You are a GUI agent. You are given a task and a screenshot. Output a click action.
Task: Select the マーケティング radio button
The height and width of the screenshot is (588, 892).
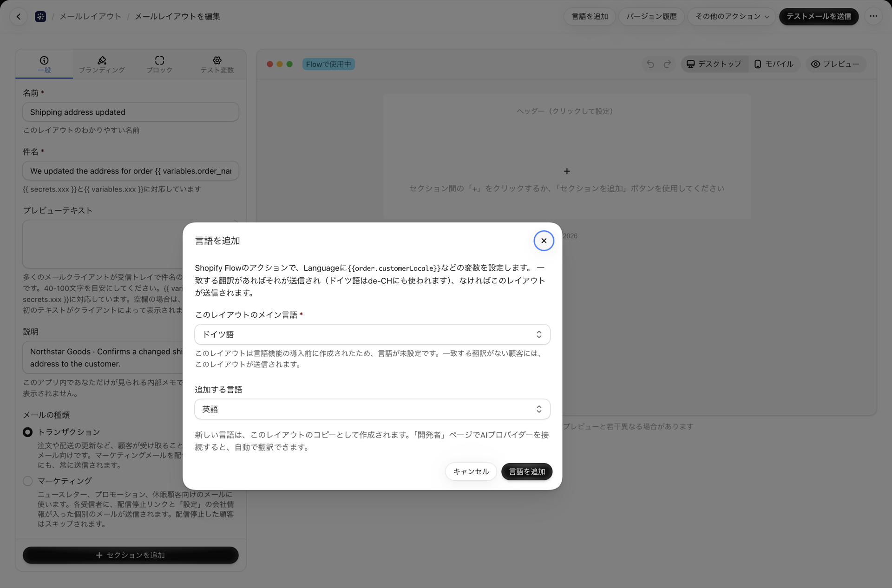pyautogui.click(x=28, y=481)
